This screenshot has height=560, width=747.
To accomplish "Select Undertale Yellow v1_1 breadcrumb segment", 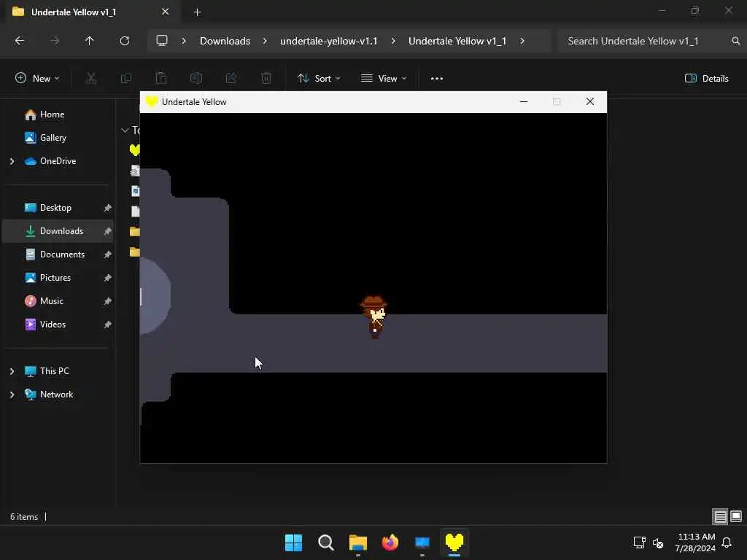I will 457,41.
